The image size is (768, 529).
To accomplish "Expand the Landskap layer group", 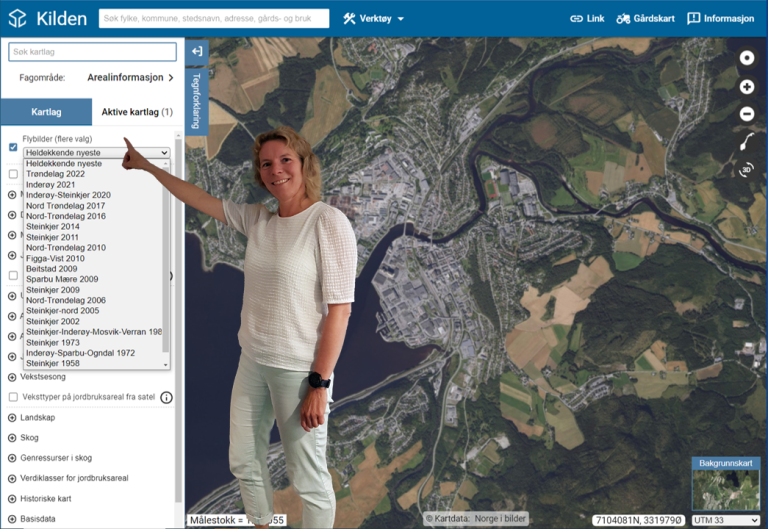I will tap(12, 418).
